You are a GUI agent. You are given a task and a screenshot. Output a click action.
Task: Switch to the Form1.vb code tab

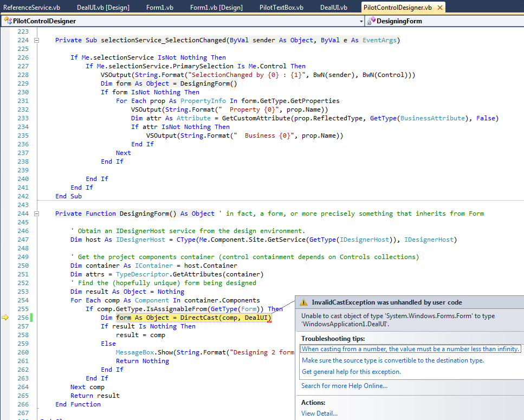(159, 8)
